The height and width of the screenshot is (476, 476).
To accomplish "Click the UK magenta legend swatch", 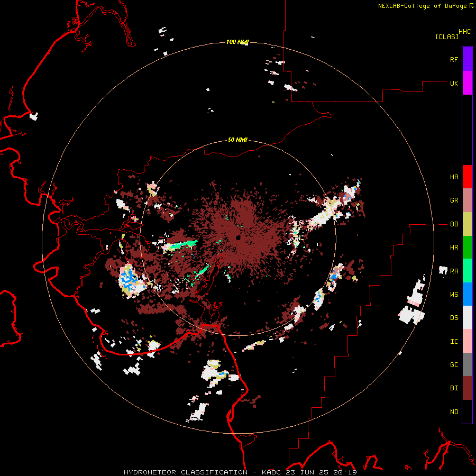I will [467, 83].
